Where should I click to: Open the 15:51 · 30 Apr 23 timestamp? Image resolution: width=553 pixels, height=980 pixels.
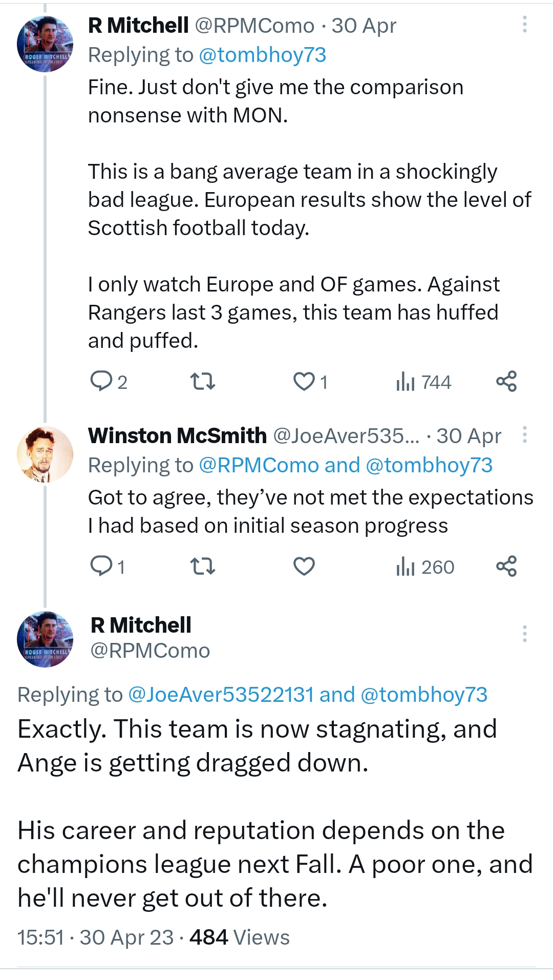(95, 937)
